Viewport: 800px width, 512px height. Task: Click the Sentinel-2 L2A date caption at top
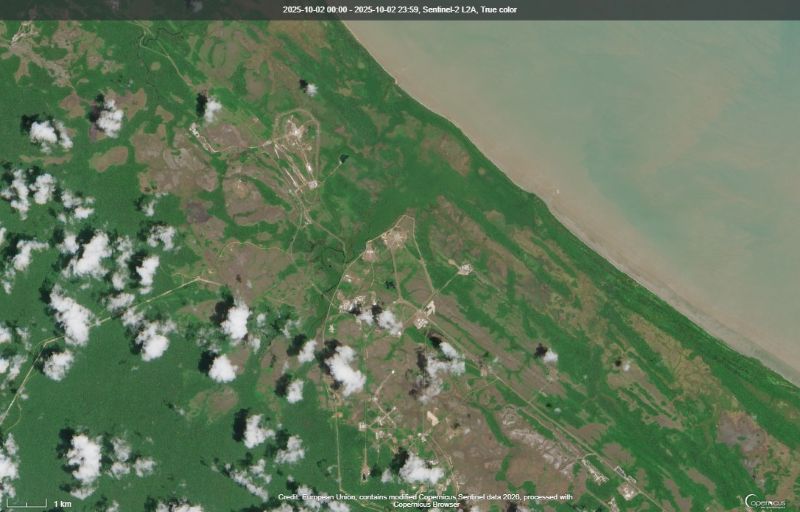pos(400,10)
